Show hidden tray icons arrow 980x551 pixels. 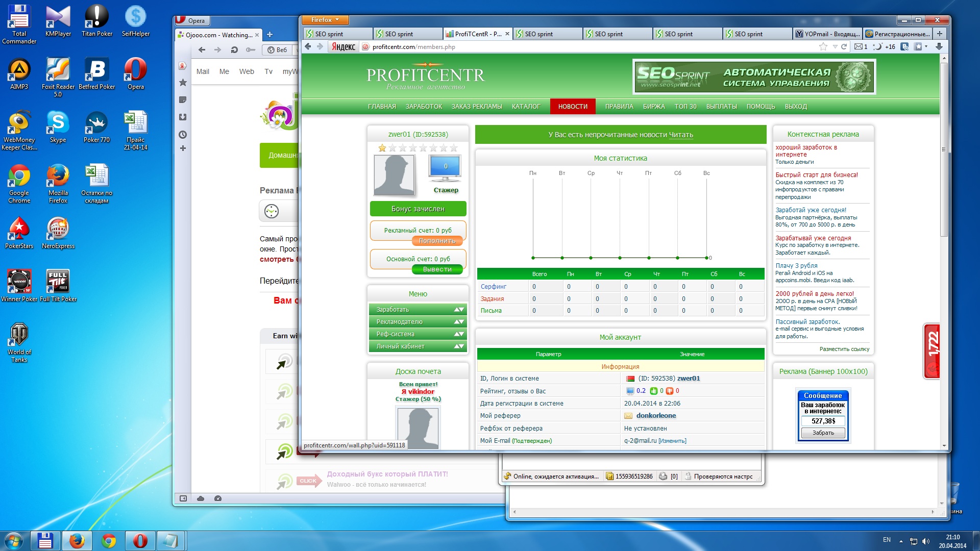(901, 541)
